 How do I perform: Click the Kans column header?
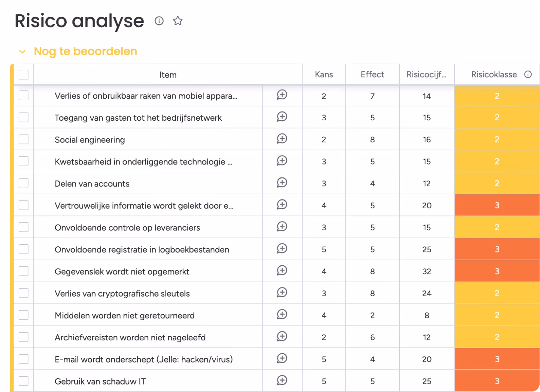324,74
